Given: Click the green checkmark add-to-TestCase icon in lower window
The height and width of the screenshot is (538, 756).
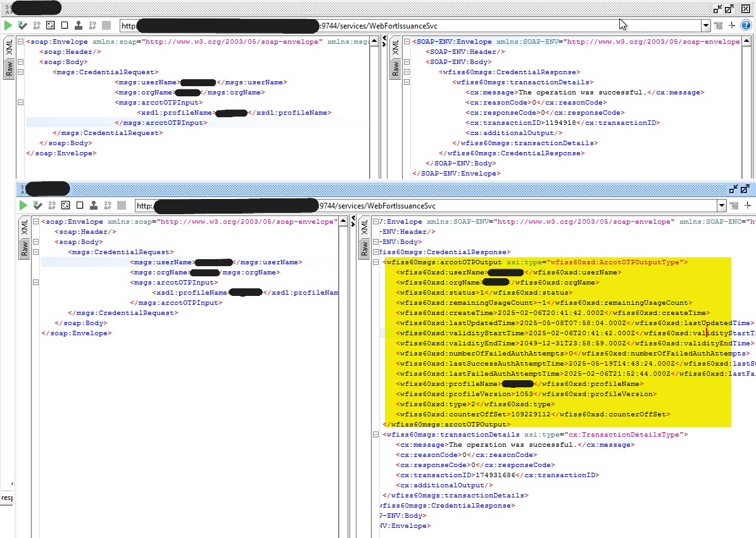Looking at the screenshot, I should tap(37, 205).
